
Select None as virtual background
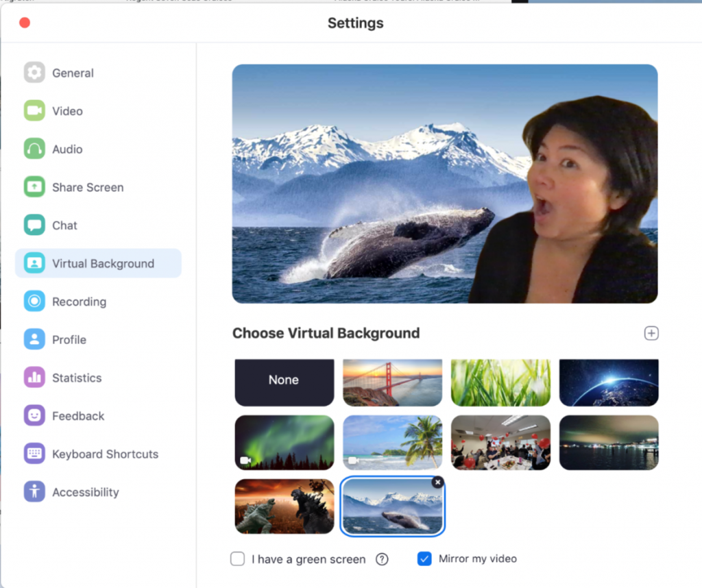point(284,382)
